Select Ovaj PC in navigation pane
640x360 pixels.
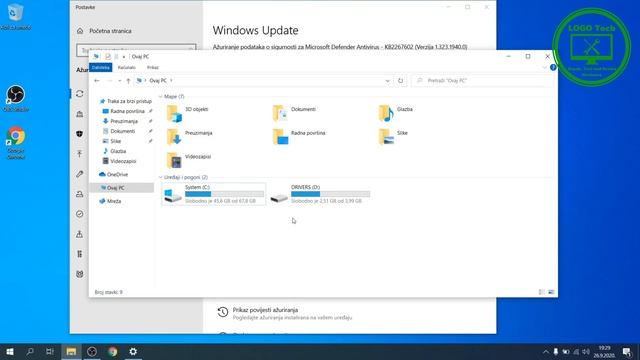pyautogui.click(x=122, y=188)
